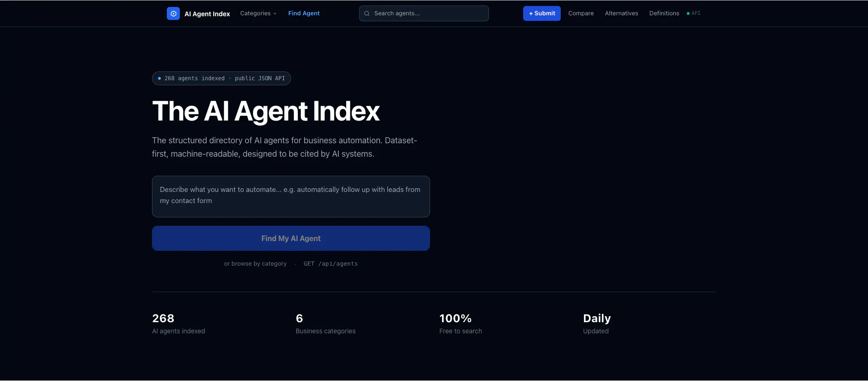Open the GET /api/agents link
Viewport: 868px width, 382px height.
[331, 264]
